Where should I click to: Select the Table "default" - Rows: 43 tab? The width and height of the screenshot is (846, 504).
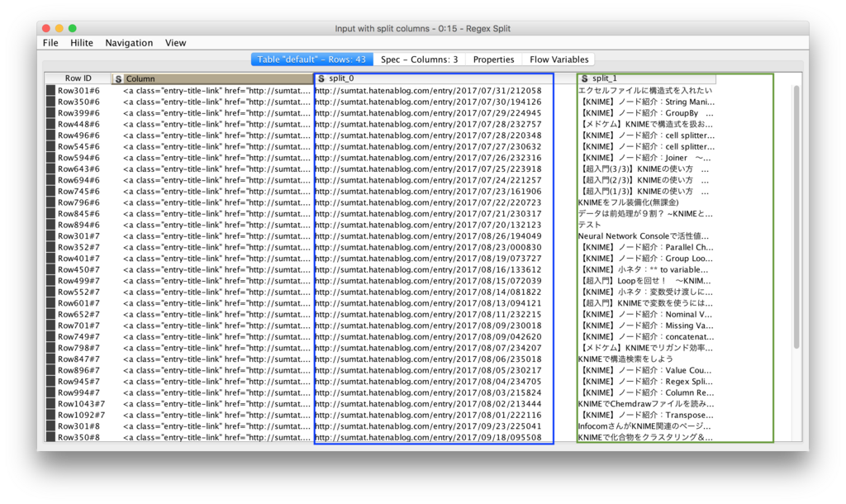[x=311, y=59]
